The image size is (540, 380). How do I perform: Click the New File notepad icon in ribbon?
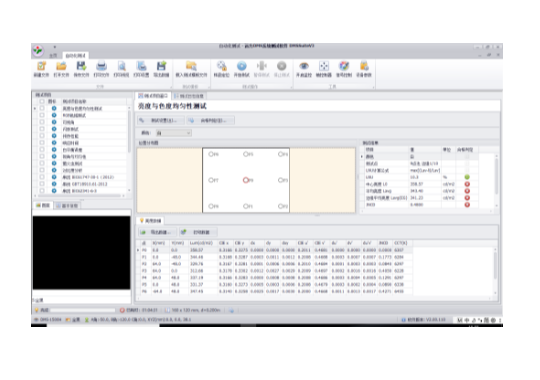[x=41, y=66]
